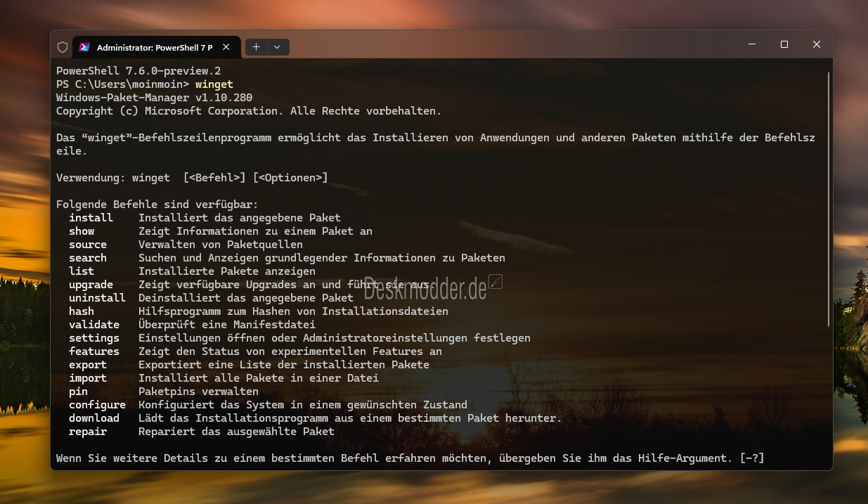This screenshot has width=868, height=504.
Task: Click the 'configure' command name
Action: coord(97,405)
